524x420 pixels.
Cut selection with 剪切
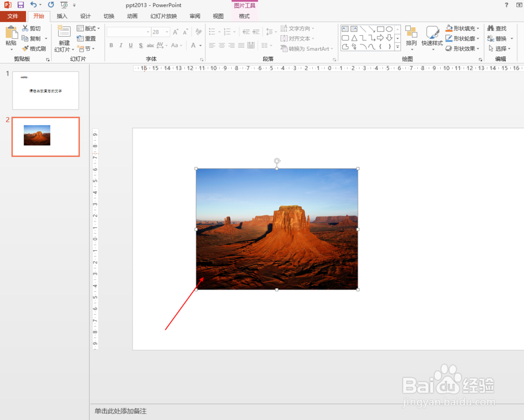click(32, 28)
